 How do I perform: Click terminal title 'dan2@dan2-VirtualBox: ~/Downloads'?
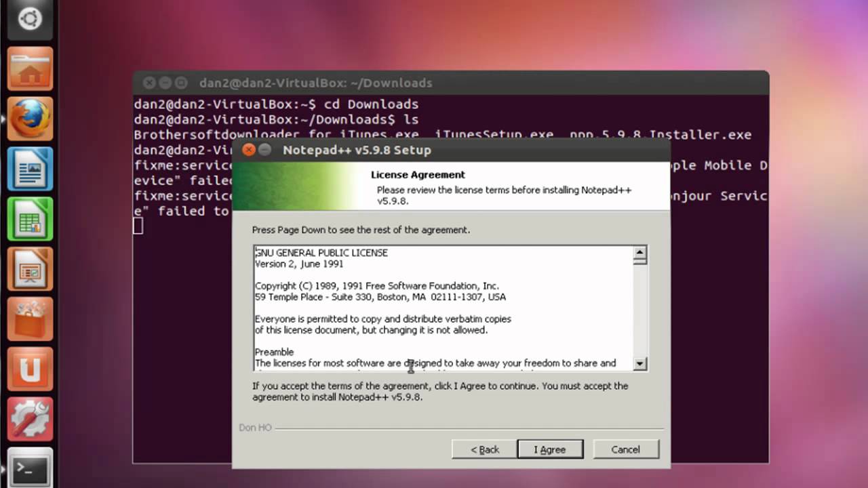pyautogui.click(x=315, y=83)
